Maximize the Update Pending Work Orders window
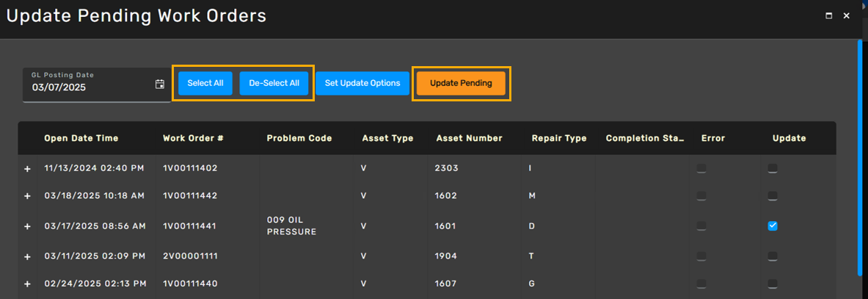 pyautogui.click(x=828, y=16)
